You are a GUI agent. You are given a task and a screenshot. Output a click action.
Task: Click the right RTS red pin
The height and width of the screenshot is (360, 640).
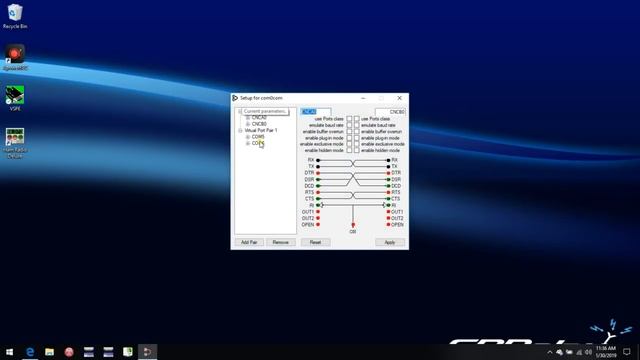click(x=389, y=192)
